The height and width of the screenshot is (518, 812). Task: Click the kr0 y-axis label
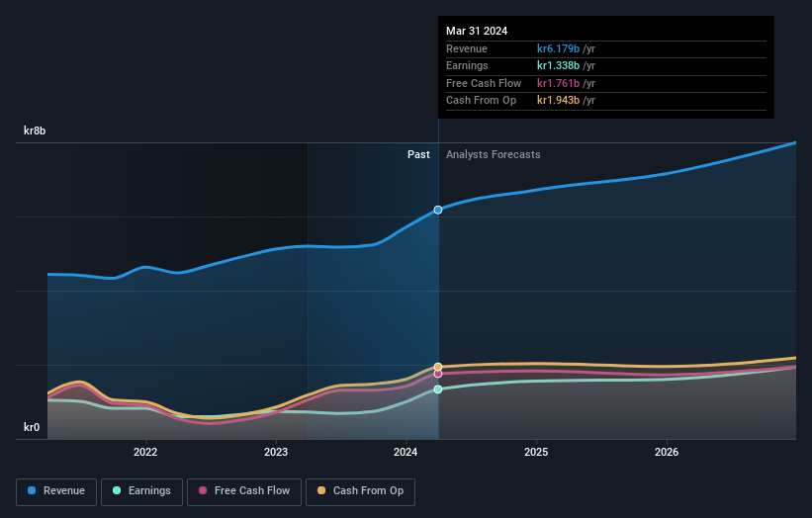pos(32,427)
